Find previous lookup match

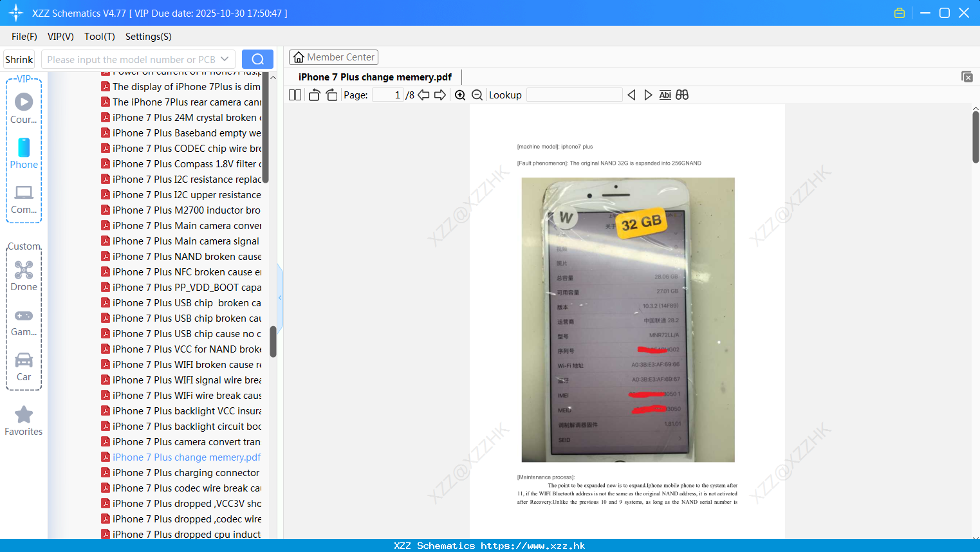[x=631, y=95]
